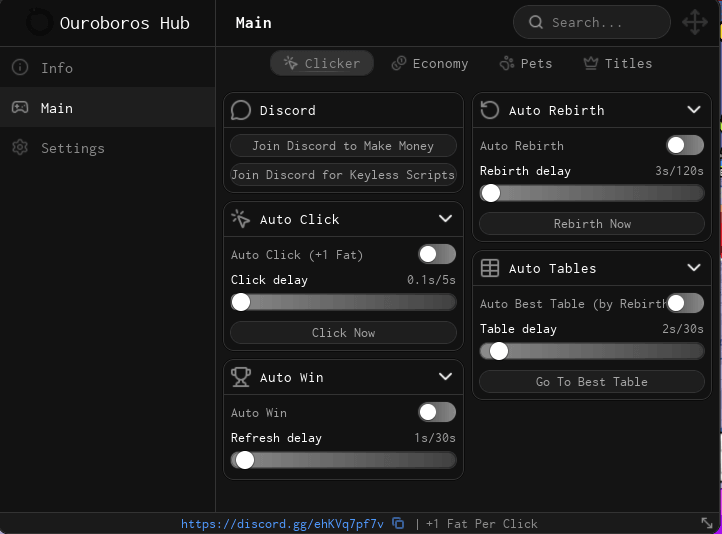Click the resize corner arrow icon
722x534 pixels.
click(706, 523)
